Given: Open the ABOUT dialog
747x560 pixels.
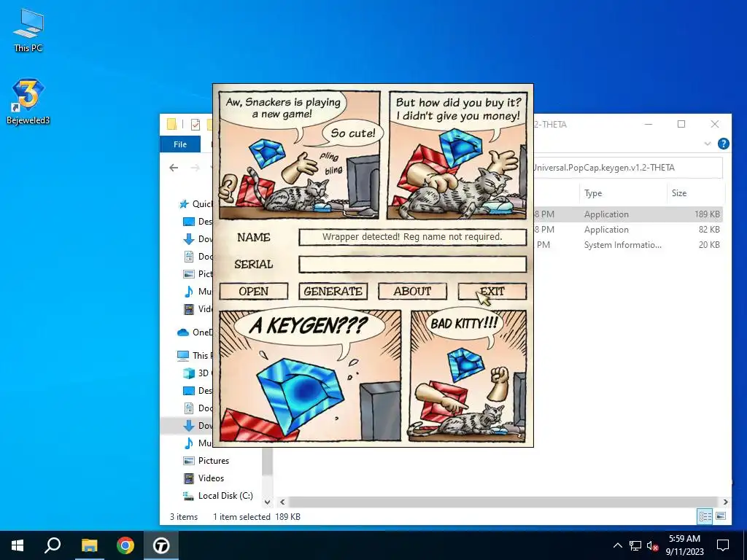Looking at the screenshot, I should click(413, 292).
